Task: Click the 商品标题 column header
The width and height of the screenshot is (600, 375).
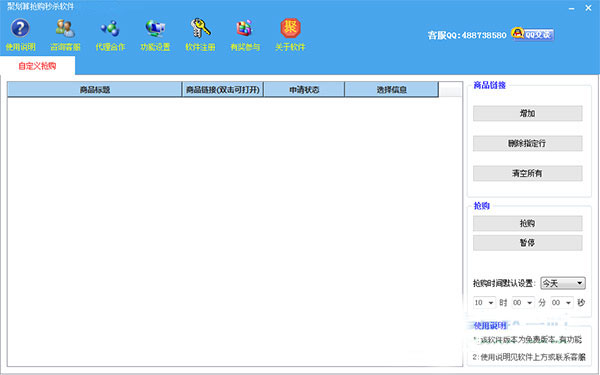Action: 95,90
